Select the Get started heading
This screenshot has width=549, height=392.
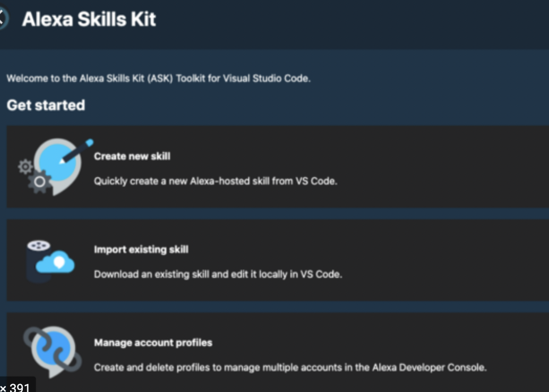click(45, 105)
